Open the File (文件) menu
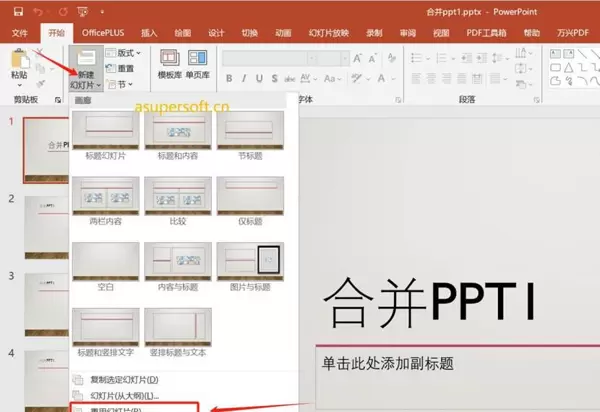 [19, 32]
